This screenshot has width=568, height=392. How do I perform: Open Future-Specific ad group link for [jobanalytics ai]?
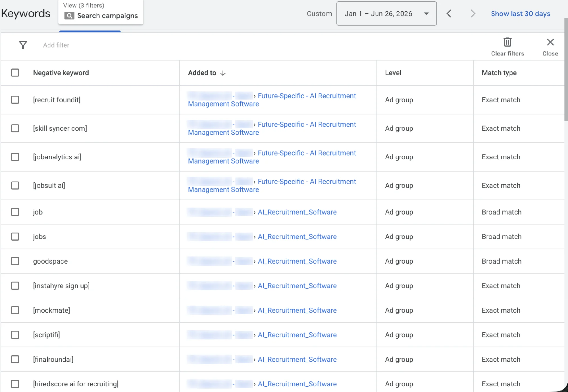[x=272, y=157]
